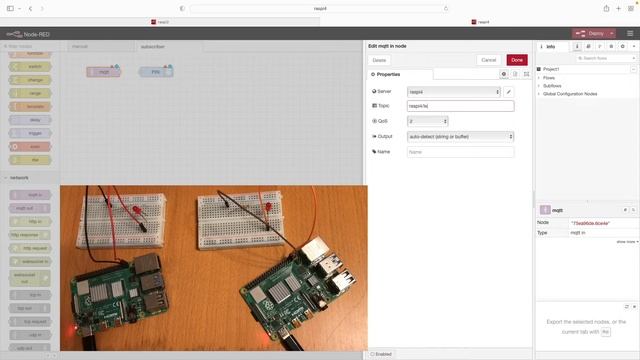Select the switch node in the palette
This screenshot has width=640, height=360.
(x=31, y=67)
